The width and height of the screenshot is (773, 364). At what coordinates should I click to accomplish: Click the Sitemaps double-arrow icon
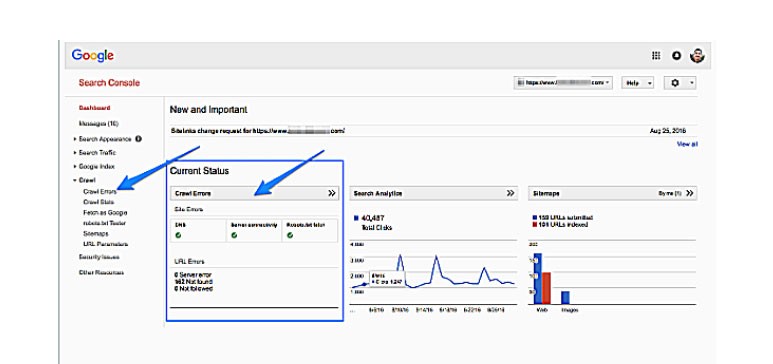[x=689, y=193]
